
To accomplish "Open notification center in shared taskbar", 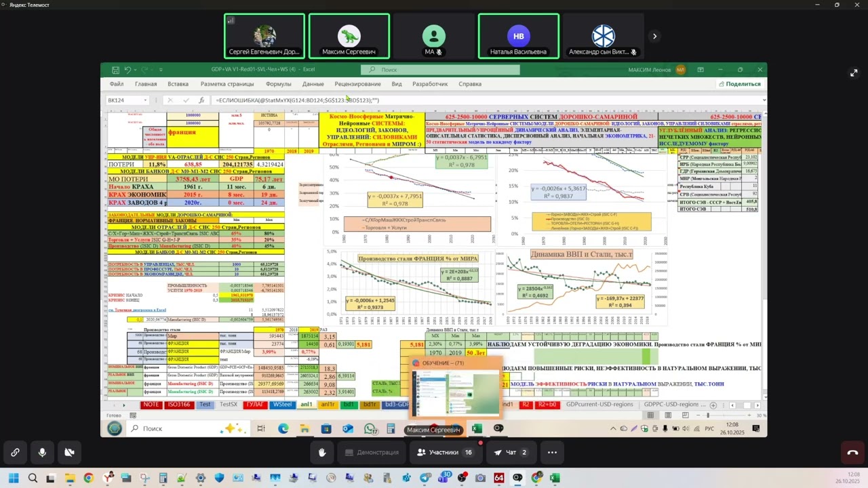I will (x=756, y=428).
